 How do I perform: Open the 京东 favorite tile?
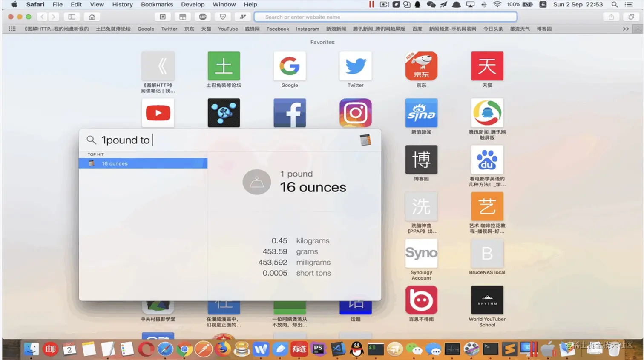point(421,66)
